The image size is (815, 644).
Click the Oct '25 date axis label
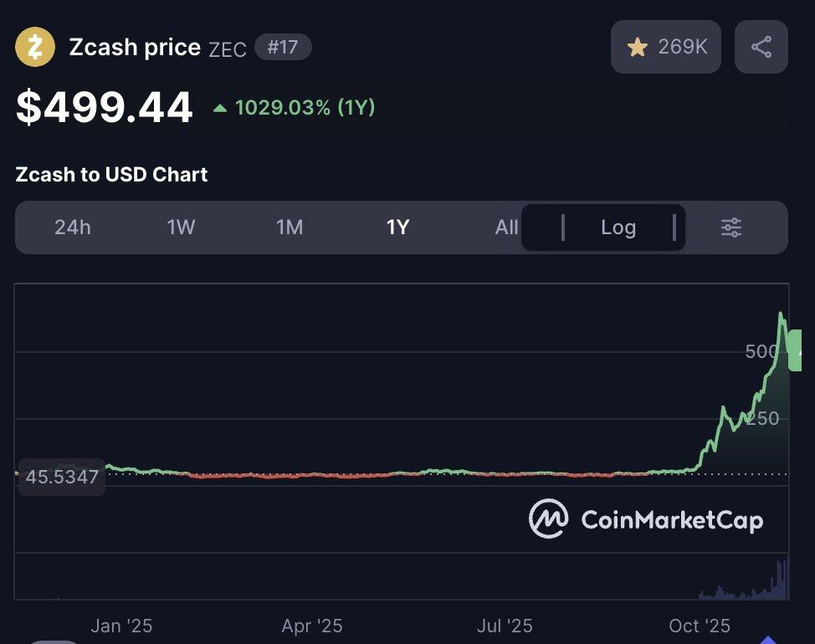coord(700,626)
